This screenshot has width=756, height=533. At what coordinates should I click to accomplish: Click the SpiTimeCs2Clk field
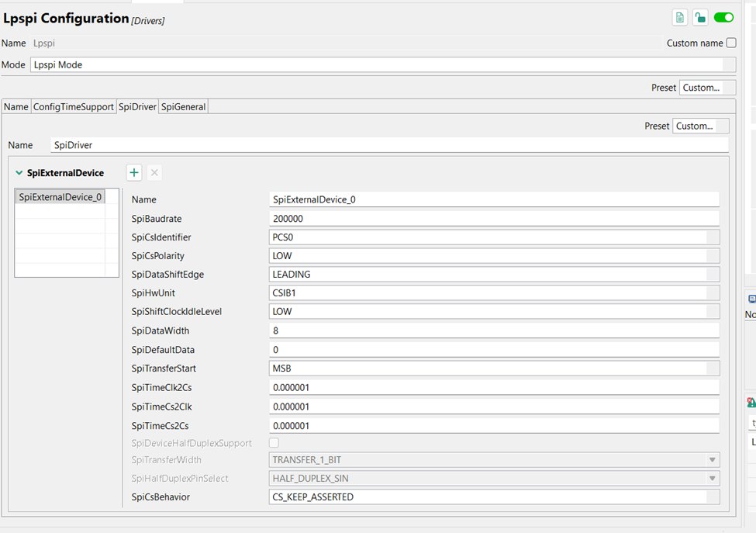[494, 407]
